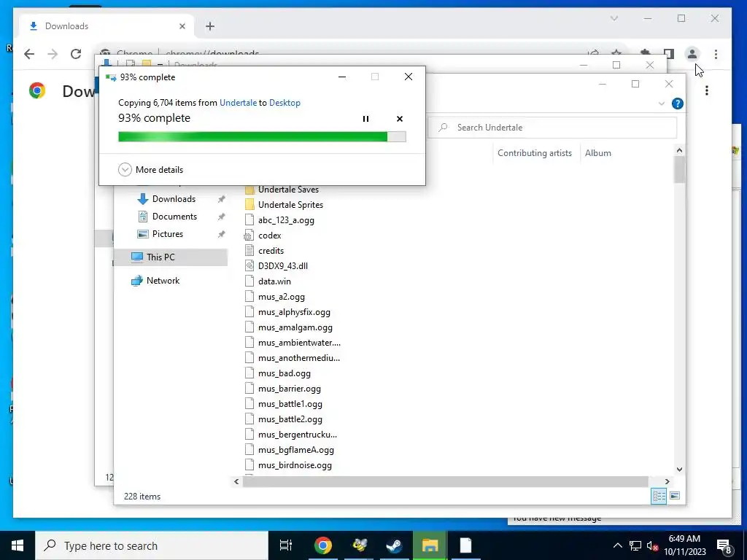Open Chrome profile avatar
The height and width of the screenshot is (560, 747).
692,54
